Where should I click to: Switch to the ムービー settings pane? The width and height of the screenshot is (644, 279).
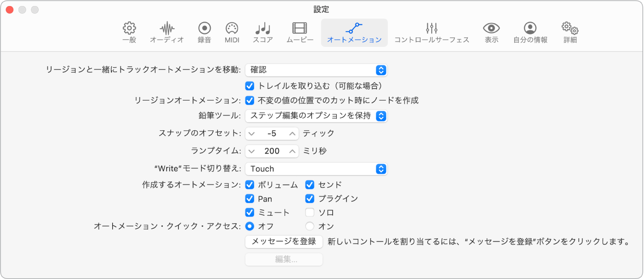point(299,32)
